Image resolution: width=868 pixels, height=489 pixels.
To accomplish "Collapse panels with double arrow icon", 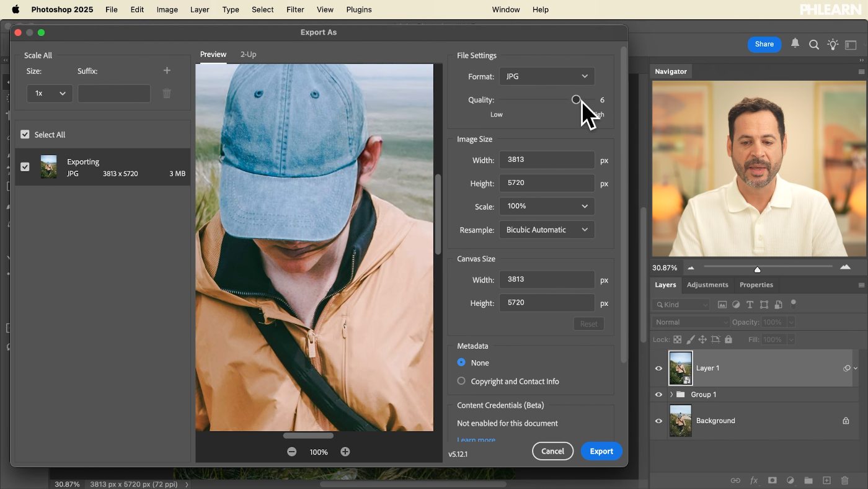I will [861, 60].
